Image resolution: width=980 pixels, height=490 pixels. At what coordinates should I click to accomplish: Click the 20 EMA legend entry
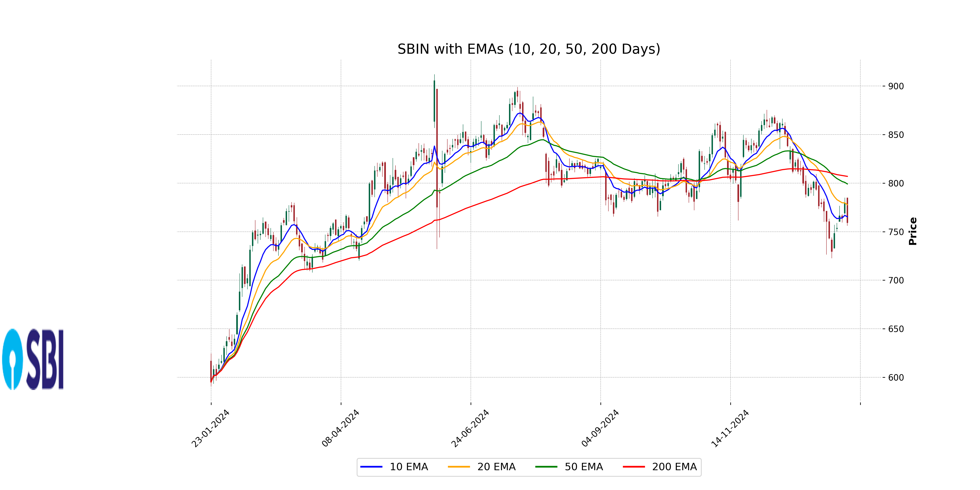[496, 467]
